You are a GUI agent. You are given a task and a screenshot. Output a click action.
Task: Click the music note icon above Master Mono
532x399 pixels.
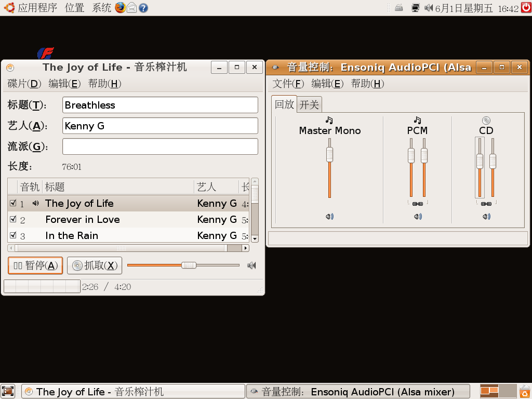point(329,120)
